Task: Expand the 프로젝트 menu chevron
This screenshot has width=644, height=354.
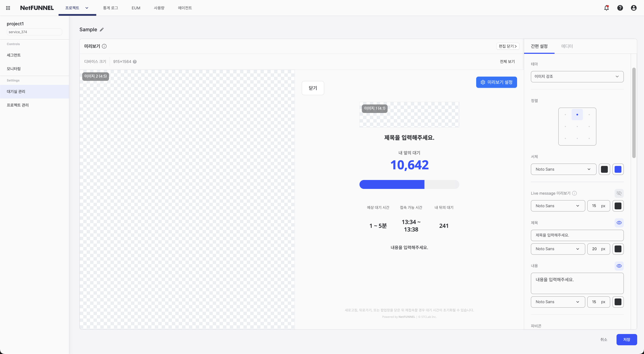Action: pyautogui.click(x=87, y=8)
